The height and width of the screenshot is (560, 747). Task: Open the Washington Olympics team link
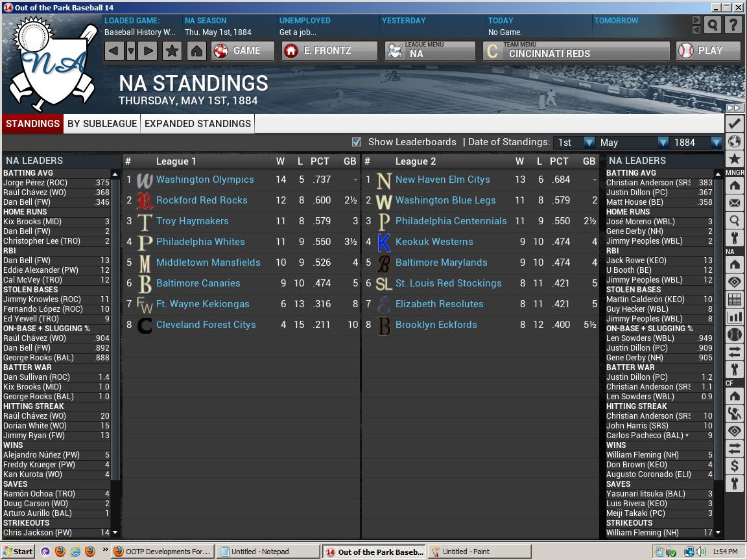(x=205, y=180)
